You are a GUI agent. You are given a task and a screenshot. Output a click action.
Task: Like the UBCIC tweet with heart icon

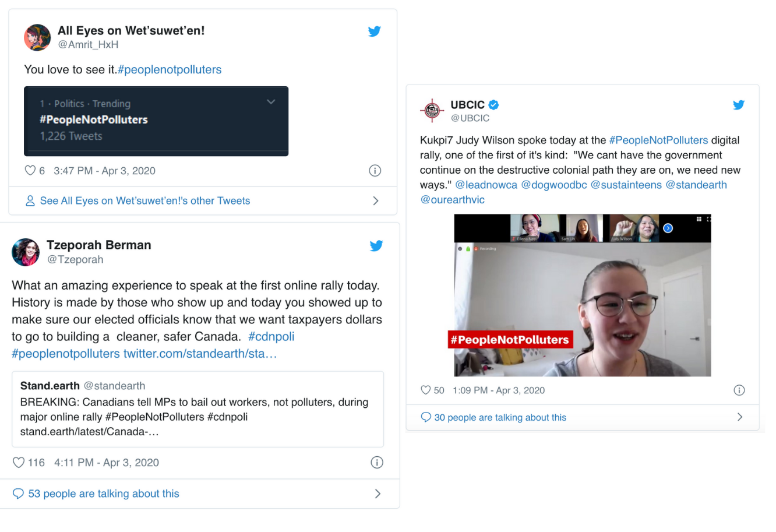426,390
